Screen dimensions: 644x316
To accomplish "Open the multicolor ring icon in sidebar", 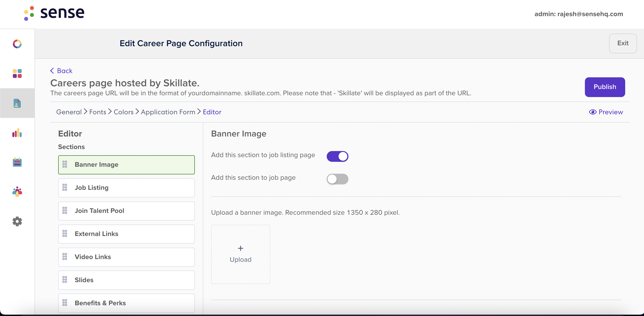I will [17, 44].
